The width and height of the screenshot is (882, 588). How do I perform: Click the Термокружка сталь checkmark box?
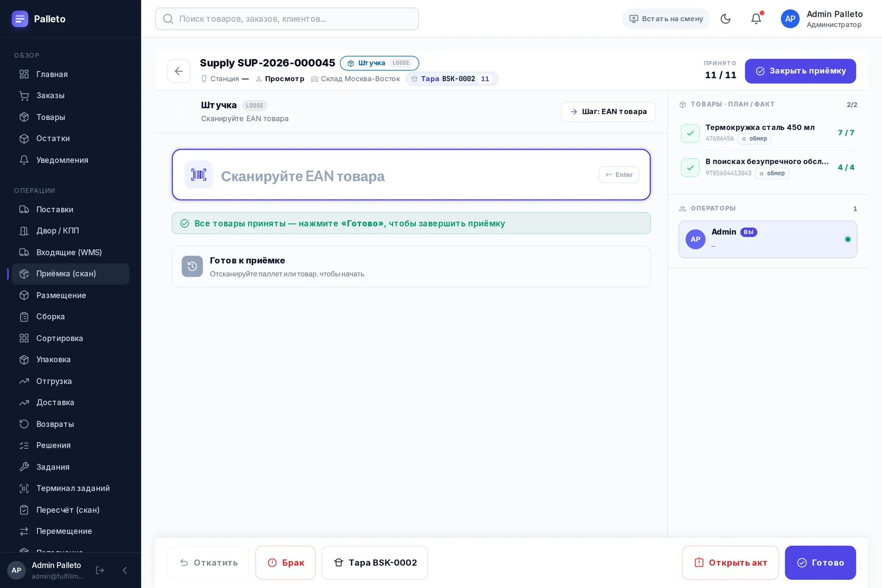click(690, 133)
